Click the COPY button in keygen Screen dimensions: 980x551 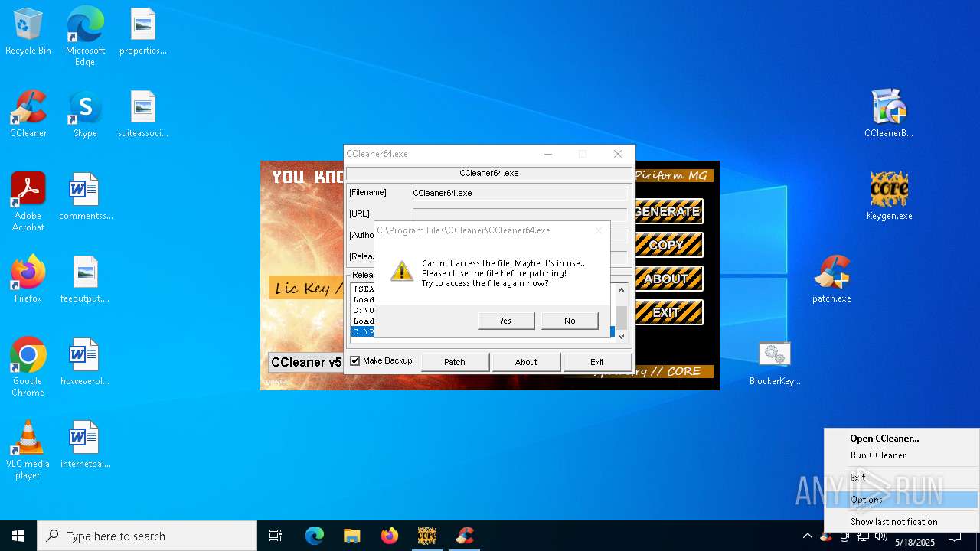pos(668,245)
